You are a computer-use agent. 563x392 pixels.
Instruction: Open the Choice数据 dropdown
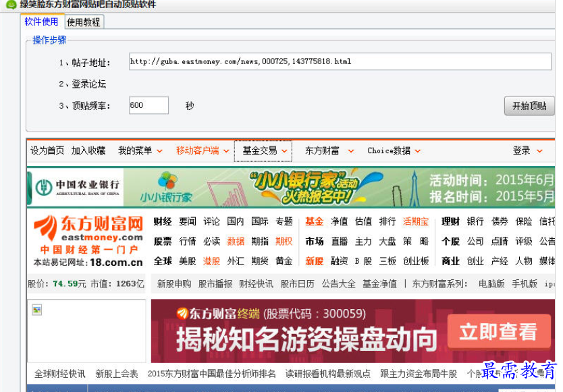pyautogui.click(x=394, y=150)
